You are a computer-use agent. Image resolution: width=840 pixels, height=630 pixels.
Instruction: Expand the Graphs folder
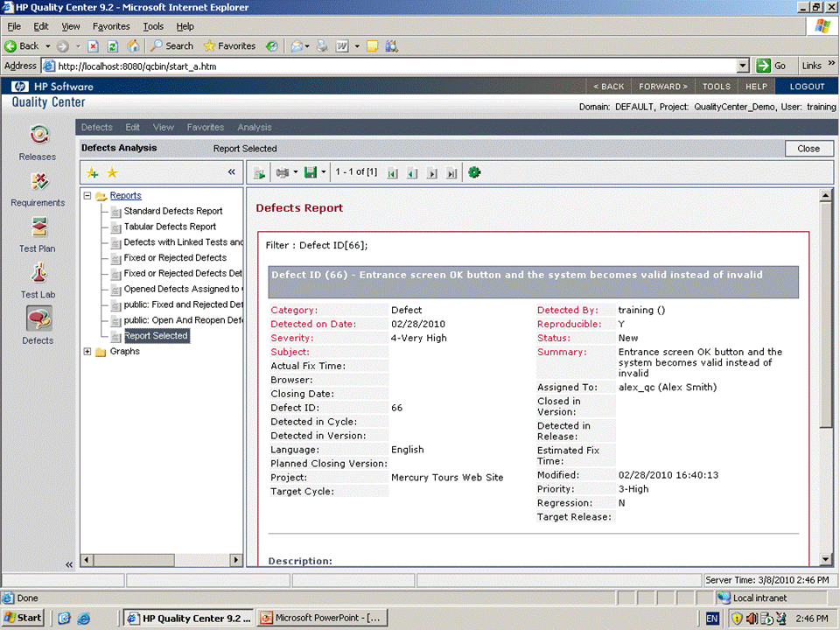(87, 352)
